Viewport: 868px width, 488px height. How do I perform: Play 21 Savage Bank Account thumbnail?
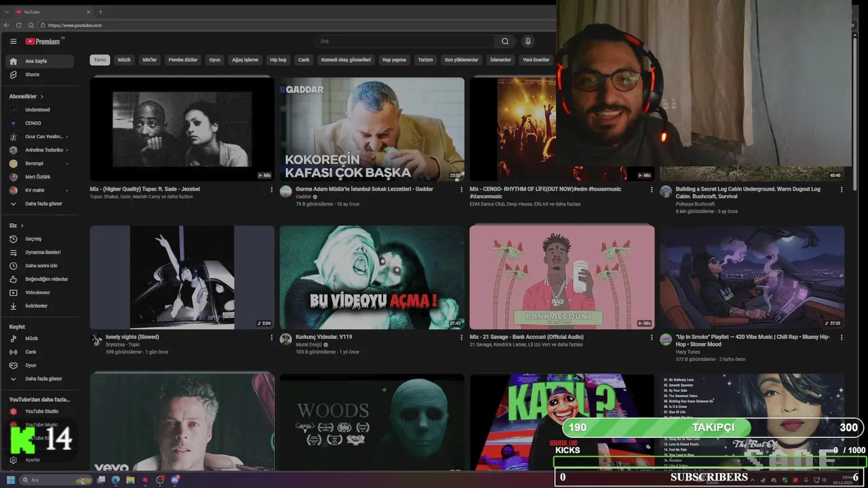pos(562,277)
